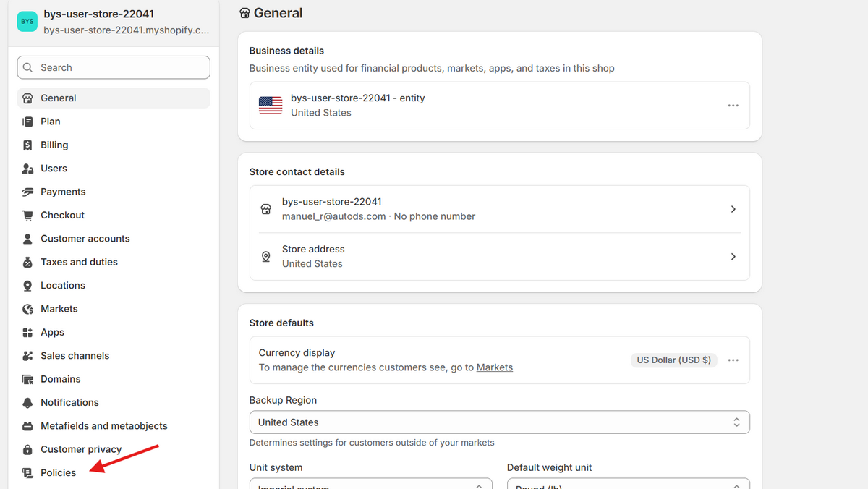Click the Customer privacy lock icon

coord(27,449)
